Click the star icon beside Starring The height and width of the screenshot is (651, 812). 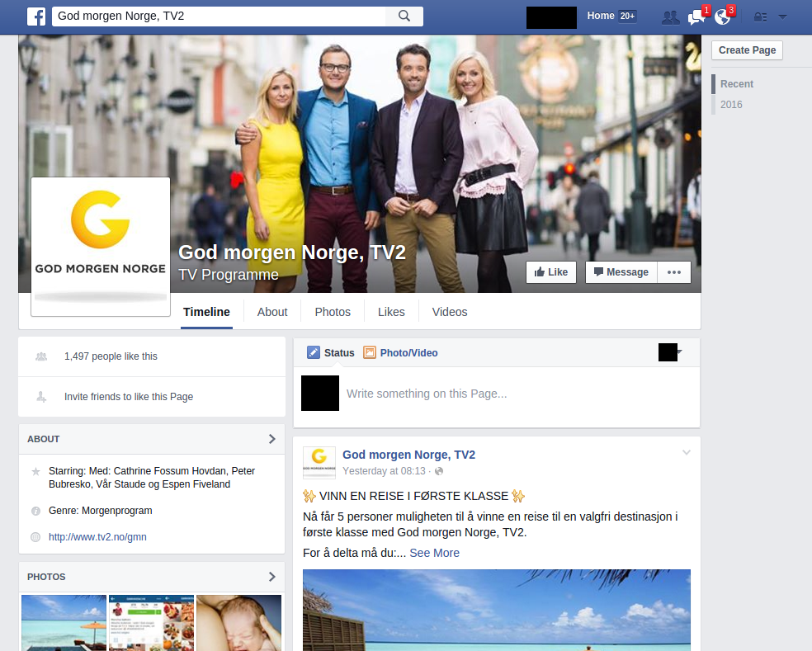click(x=35, y=471)
